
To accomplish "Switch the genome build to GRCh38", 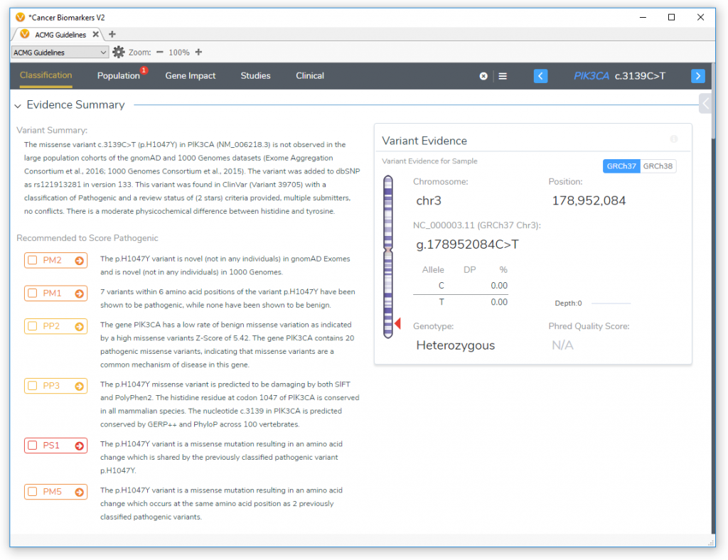I will pyautogui.click(x=660, y=166).
